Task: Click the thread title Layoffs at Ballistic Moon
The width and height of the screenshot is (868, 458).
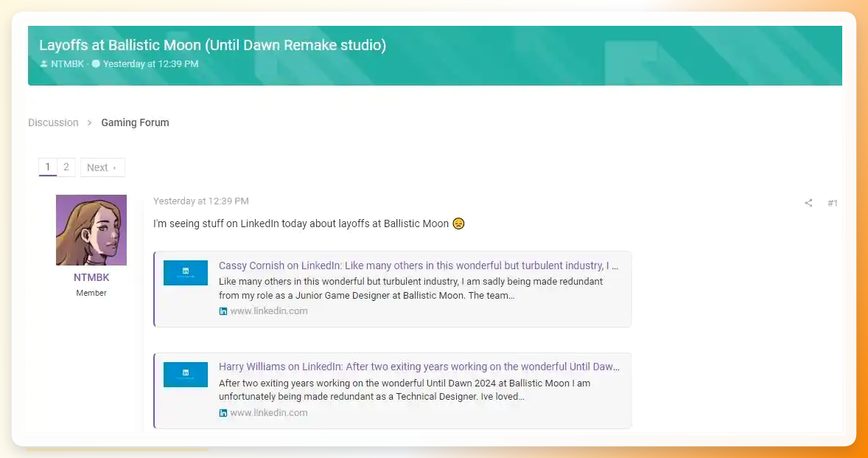Action: click(212, 45)
